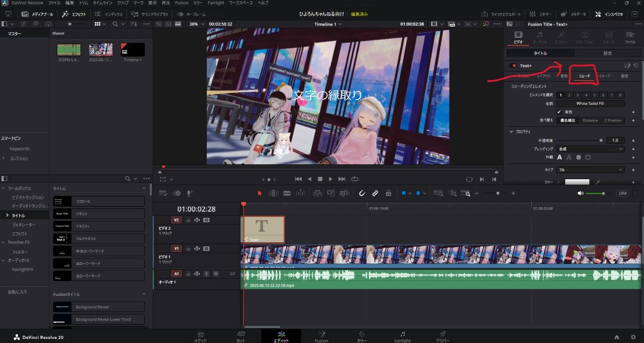644x343 pixels.
Task: Click the position lock padlock icon
Action: [x=388, y=193]
